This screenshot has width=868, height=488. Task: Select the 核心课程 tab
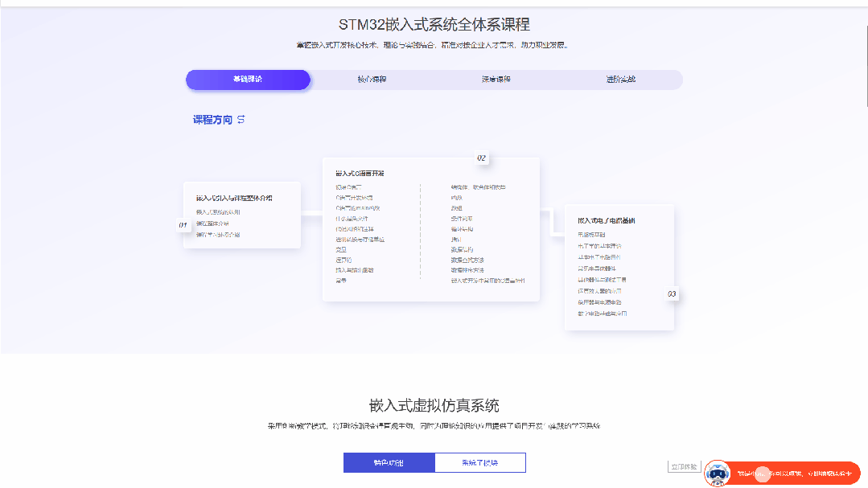click(x=372, y=80)
